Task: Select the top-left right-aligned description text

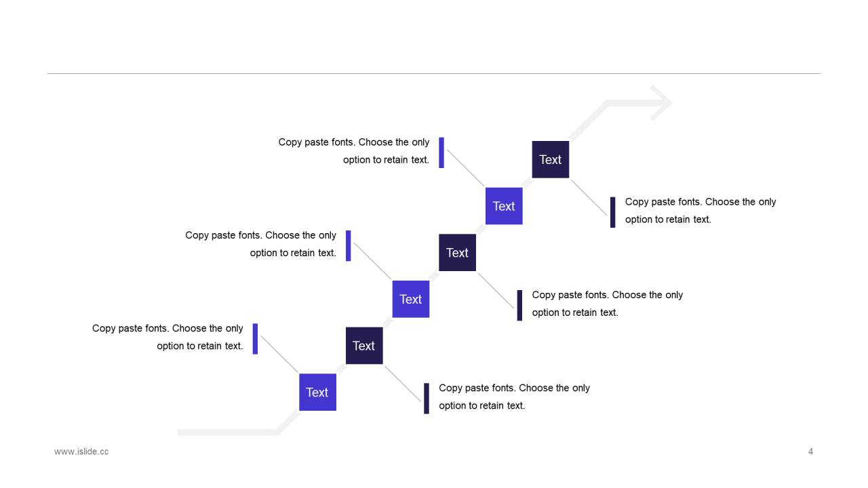Action: (354, 151)
